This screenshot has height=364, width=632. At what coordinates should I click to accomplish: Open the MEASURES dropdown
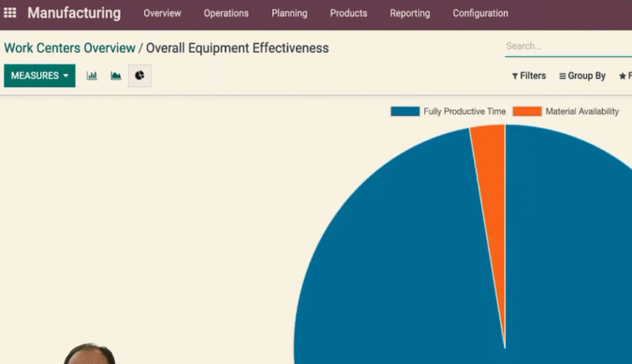tap(39, 76)
